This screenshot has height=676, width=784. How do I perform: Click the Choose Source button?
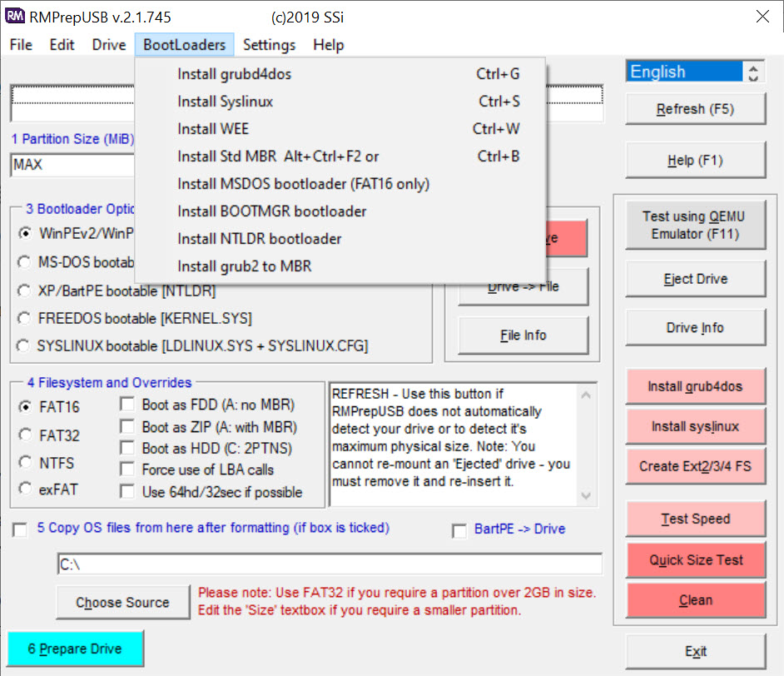[122, 602]
